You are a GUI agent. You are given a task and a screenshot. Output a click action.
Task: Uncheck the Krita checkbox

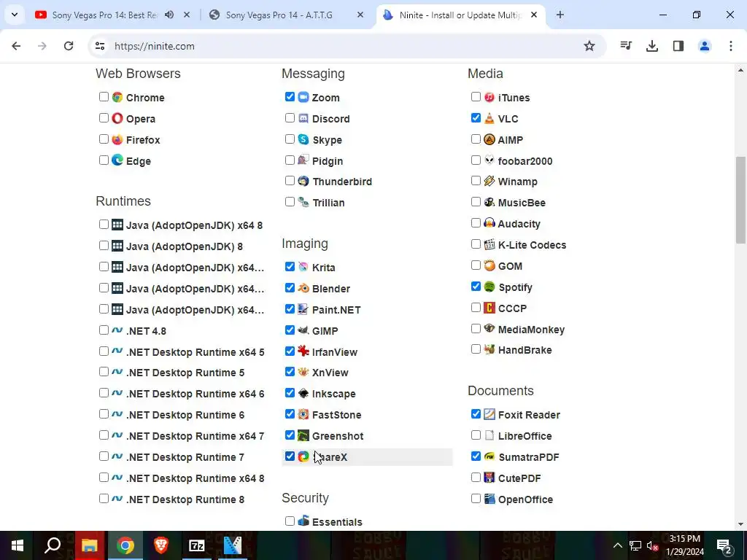(x=290, y=267)
